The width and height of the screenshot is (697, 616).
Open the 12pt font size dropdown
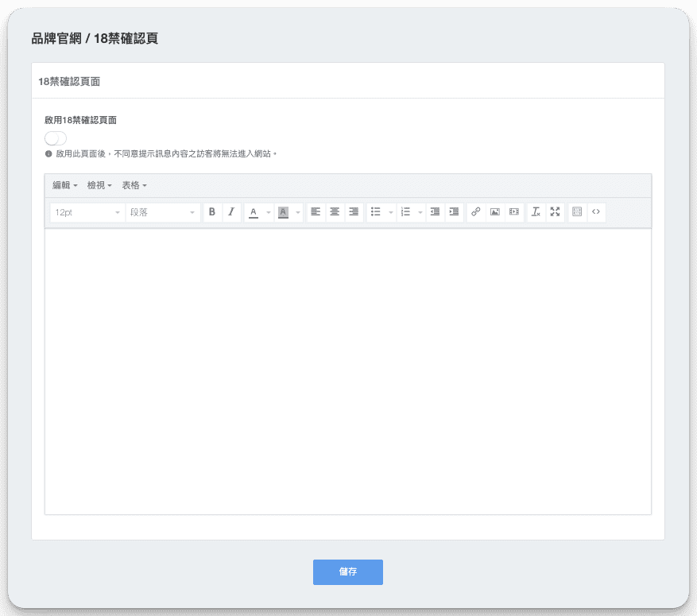pyautogui.click(x=87, y=212)
